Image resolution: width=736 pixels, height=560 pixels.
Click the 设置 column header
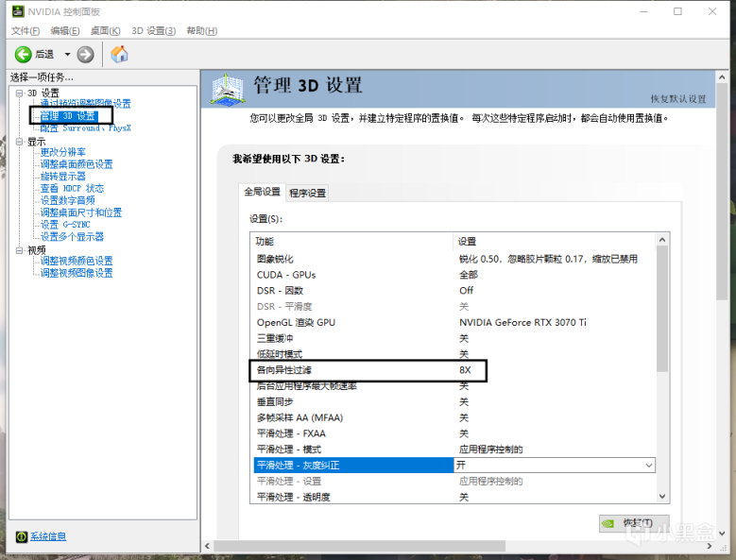point(555,241)
